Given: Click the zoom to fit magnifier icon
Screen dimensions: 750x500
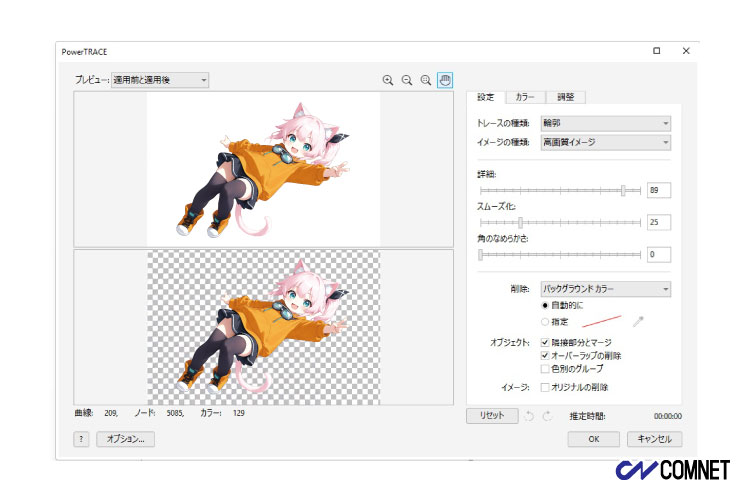Looking at the screenshot, I should tap(426, 80).
